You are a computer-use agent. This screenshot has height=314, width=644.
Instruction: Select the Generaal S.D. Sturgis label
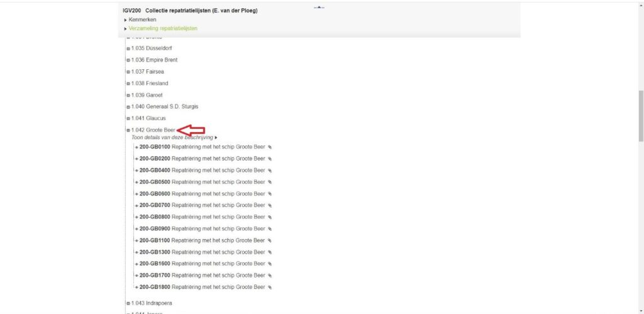click(172, 107)
